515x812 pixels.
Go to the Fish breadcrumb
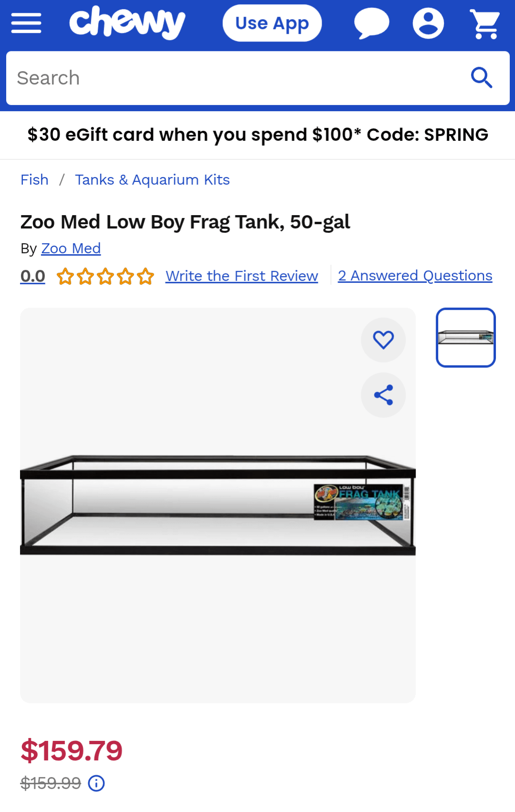click(x=34, y=180)
